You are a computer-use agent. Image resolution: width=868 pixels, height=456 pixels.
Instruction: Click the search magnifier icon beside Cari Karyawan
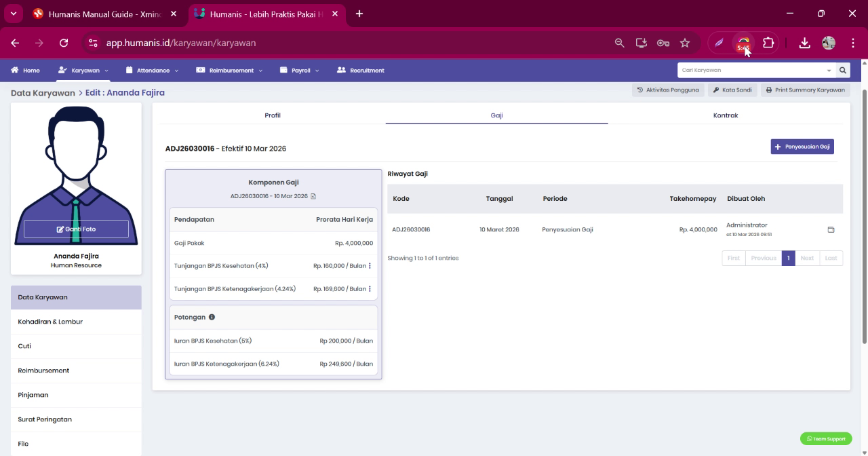coord(843,70)
